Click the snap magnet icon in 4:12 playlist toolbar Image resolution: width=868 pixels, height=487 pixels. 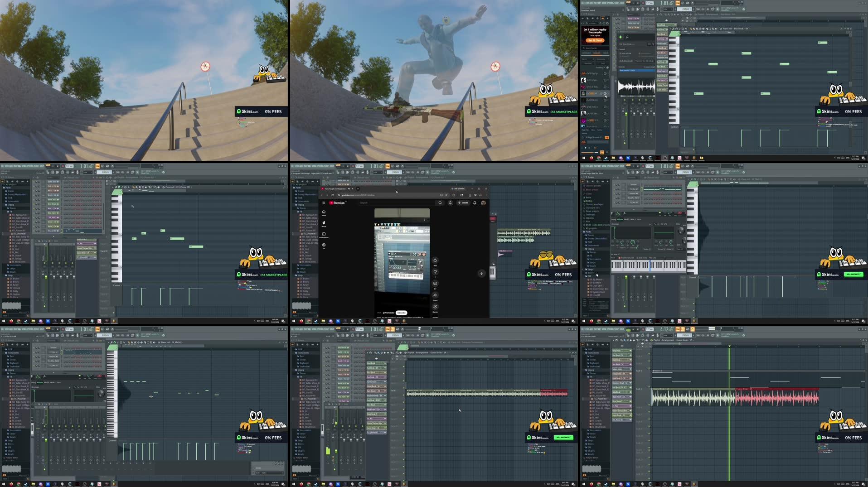click(616, 340)
